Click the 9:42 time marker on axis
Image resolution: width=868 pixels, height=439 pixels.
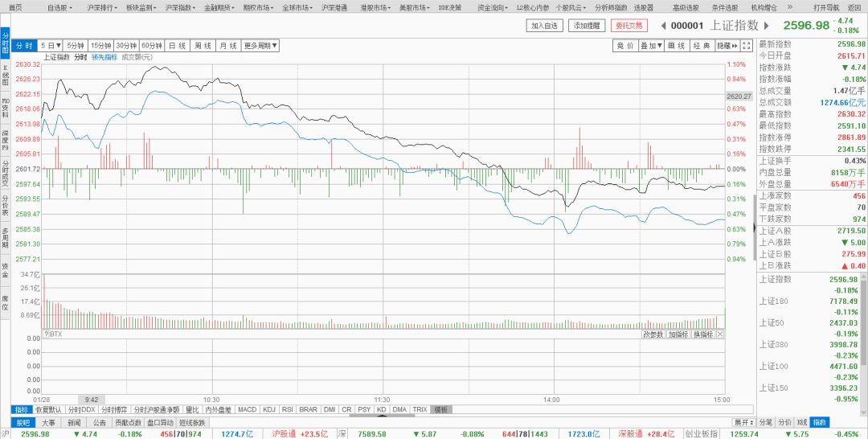coord(92,399)
